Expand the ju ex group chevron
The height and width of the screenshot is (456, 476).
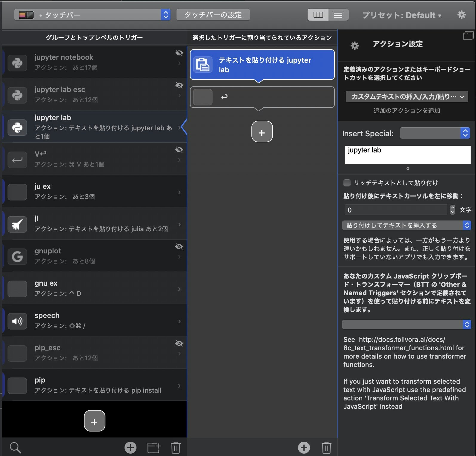tap(179, 192)
